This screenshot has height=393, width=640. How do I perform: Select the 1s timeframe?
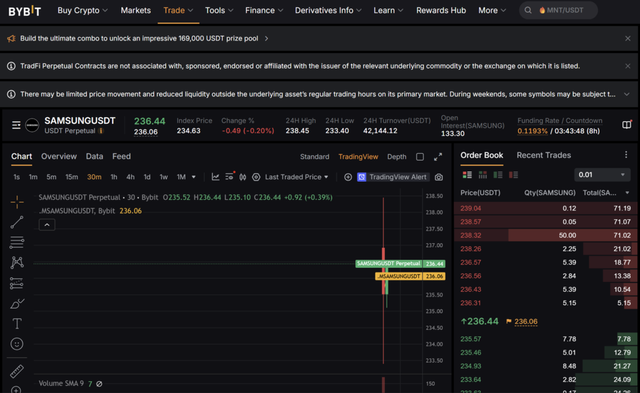tap(16, 177)
